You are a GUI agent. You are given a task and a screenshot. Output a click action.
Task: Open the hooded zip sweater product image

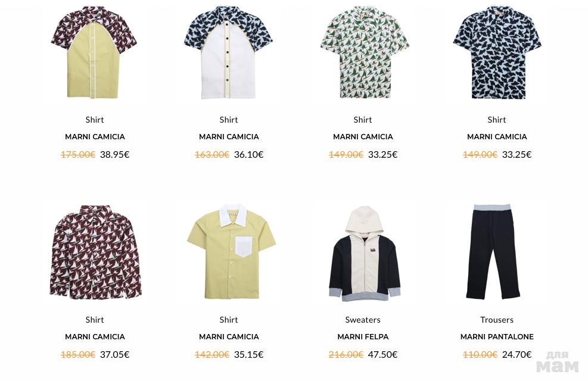pos(365,254)
